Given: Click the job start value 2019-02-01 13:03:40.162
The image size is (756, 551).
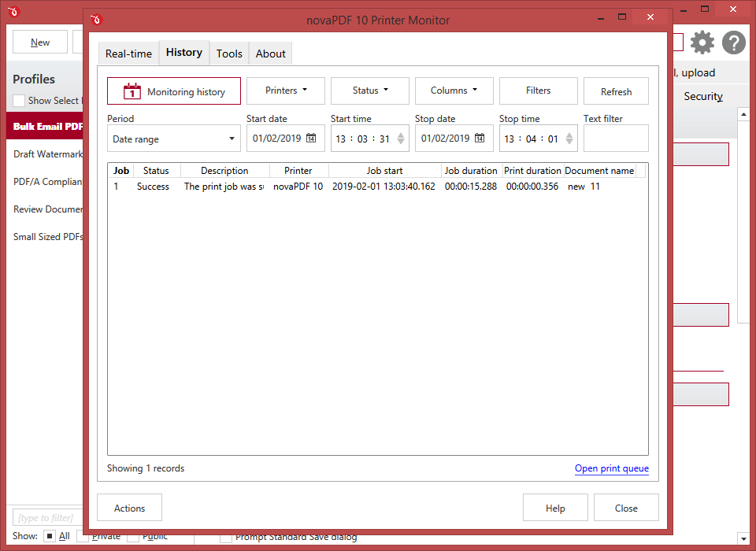Looking at the screenshot, I should 384,186.
